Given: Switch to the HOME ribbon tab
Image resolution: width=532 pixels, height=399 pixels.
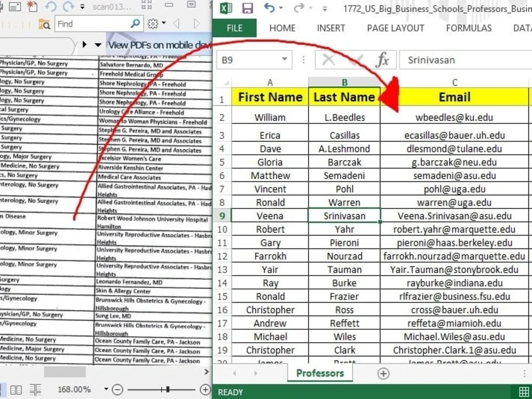Looking at the screenshot, I should coord(282,28).
